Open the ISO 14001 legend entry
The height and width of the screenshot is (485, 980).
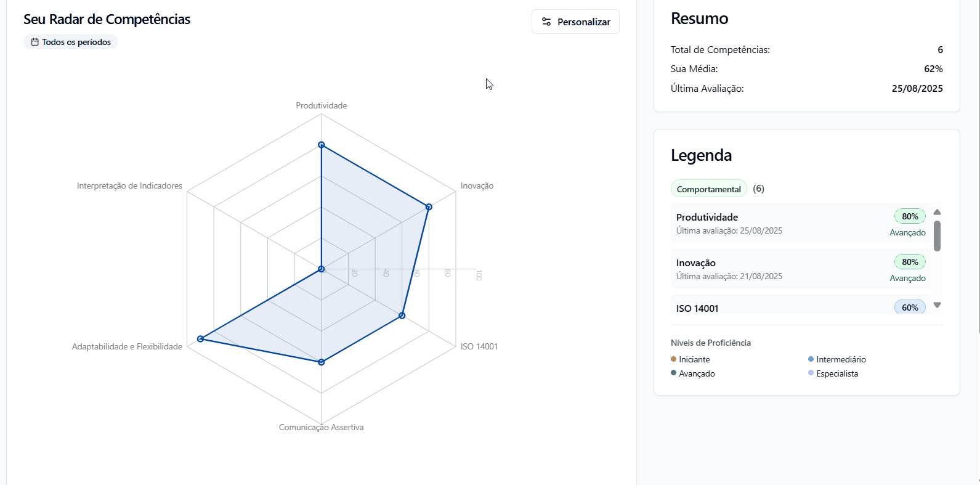[x=697, y=308]
